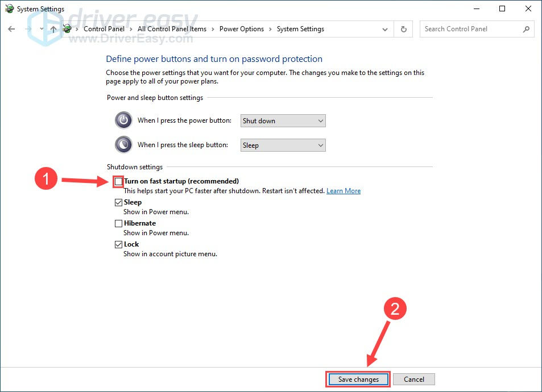This screenshot has width=542, height=392.
Task: Enable Turn on fast startup checkbox
Action: click(118, 181)
